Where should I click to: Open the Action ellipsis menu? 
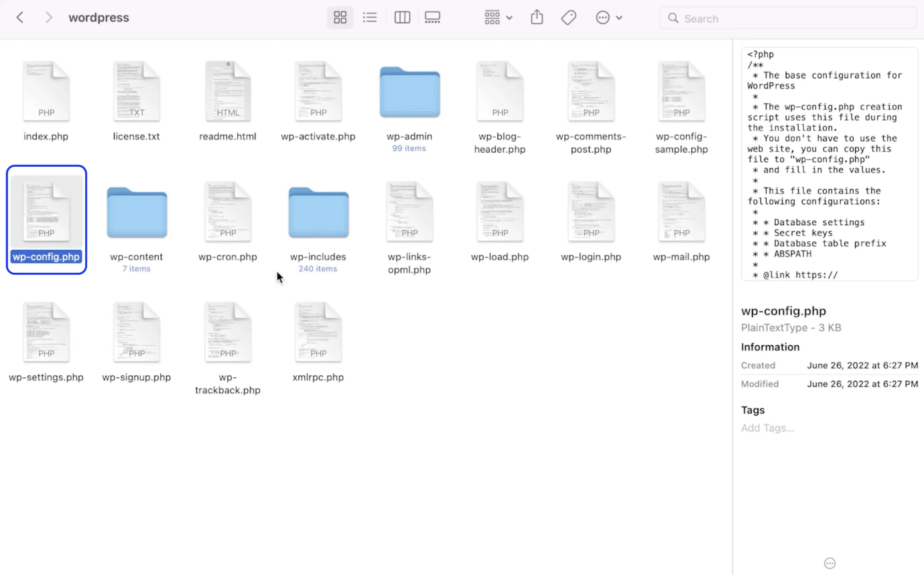609,17
